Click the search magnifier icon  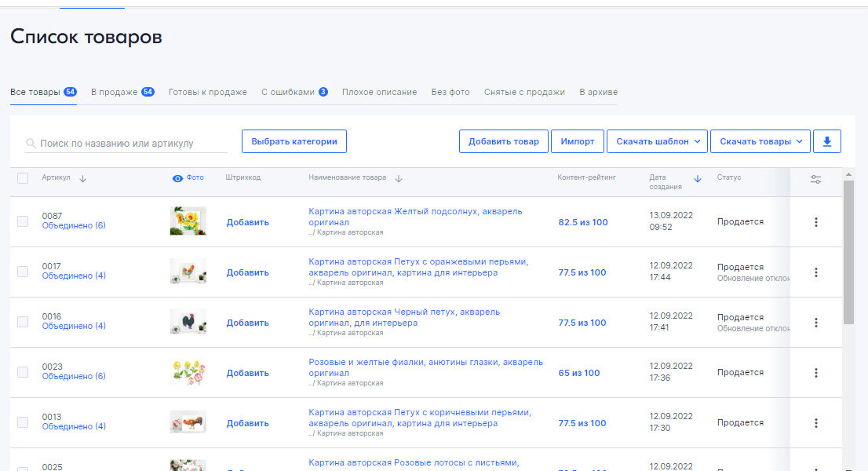point(31,144)
